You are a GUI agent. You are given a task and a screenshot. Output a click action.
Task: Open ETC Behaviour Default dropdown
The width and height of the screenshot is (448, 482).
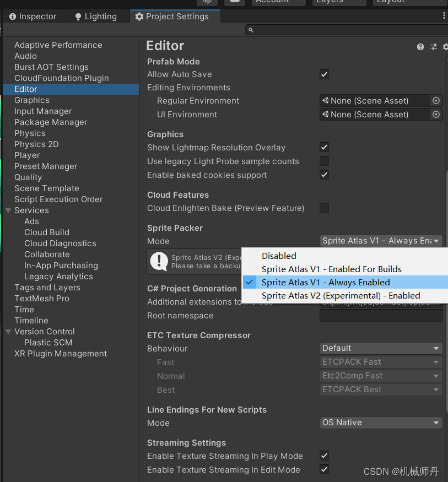(x=381, y=348)
